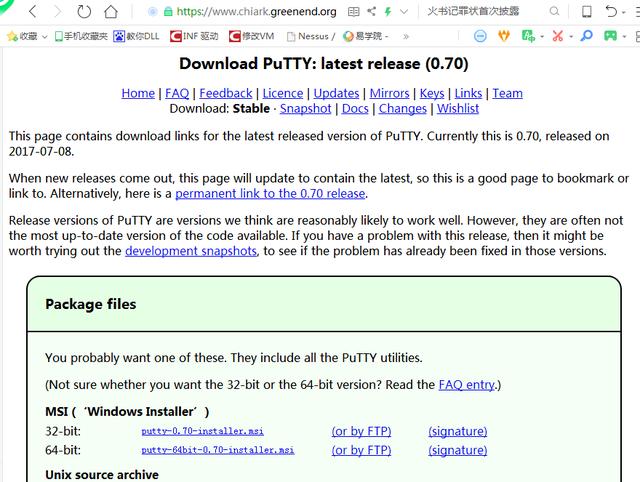Open the Mirrors link
640x482 pixels.
click(389, 93)
